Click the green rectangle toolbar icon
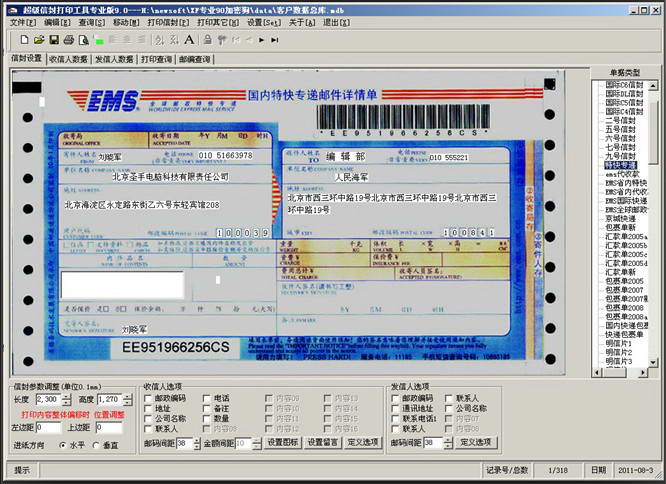Viewport: 666px width, 484px height. point(100,41)
